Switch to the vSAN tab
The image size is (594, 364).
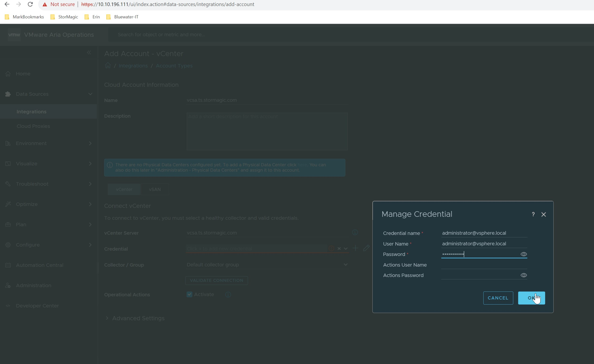pos(155,189)
